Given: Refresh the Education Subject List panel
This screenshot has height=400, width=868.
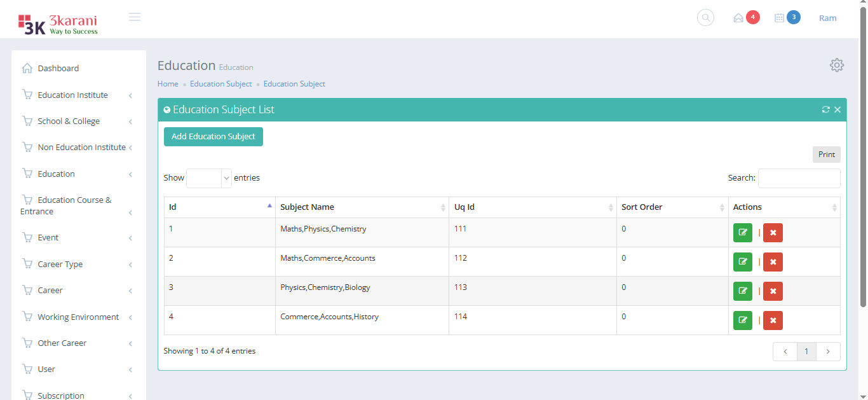Looking at the screenshot, I should [825, 109].
